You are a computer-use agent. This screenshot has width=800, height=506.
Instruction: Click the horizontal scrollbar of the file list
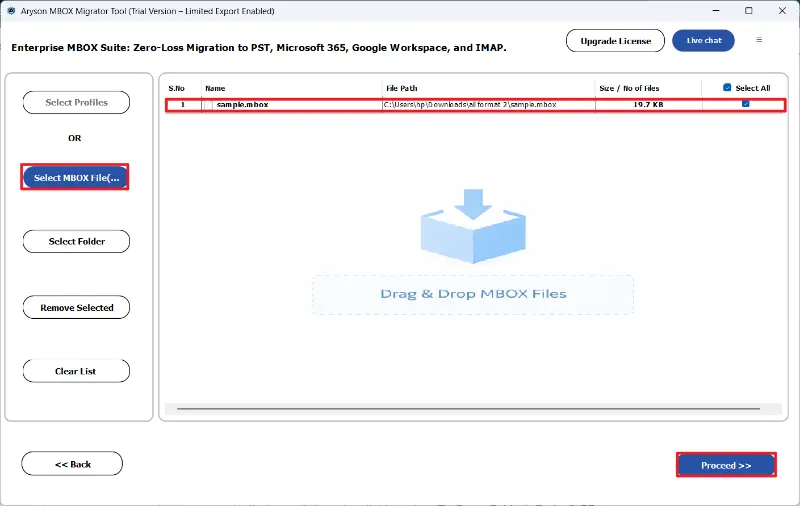point(468,409)
